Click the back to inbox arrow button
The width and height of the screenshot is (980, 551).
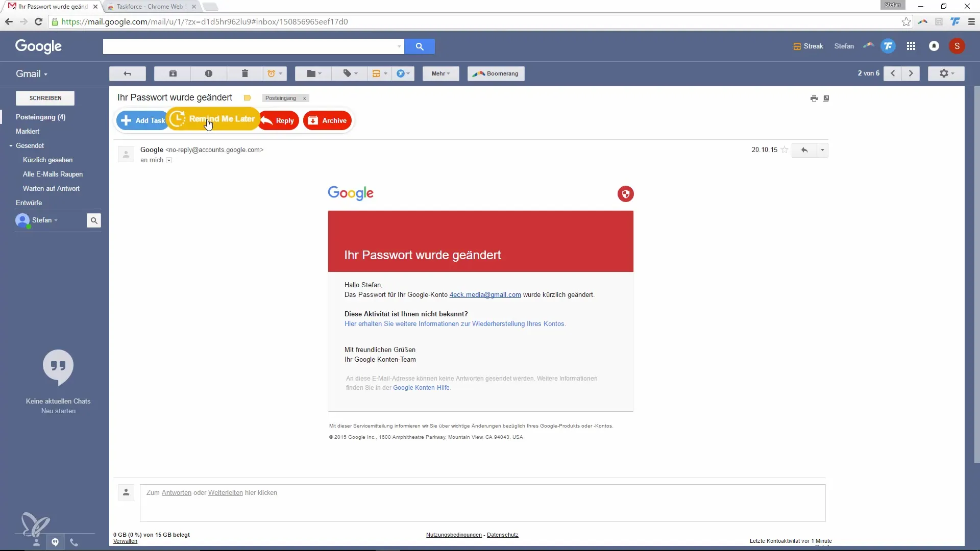(128, 73)
